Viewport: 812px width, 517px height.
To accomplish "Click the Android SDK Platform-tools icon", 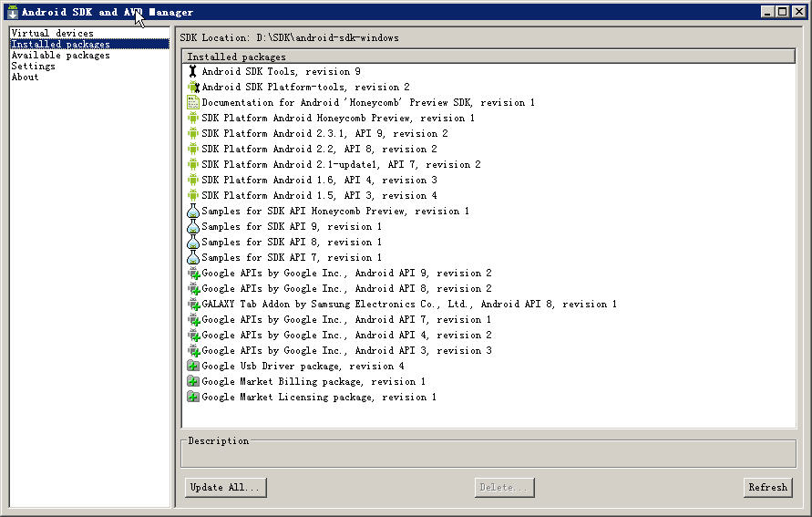I will pos(192,87).
